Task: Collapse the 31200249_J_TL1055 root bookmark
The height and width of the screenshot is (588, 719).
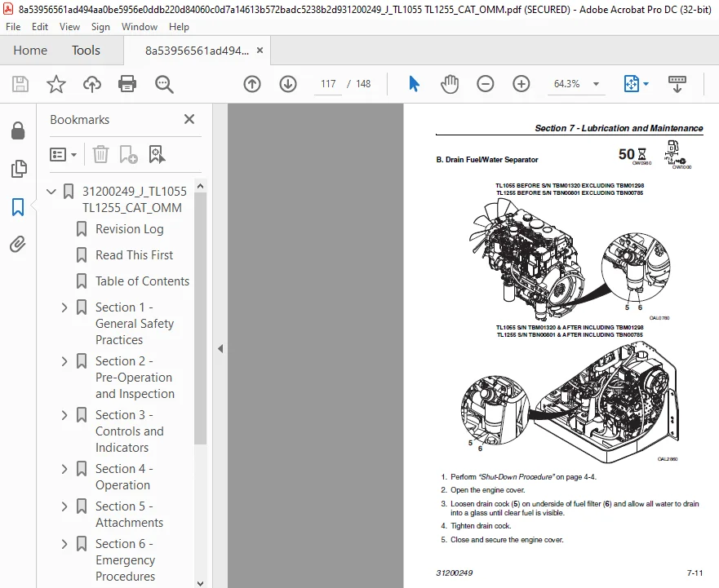Action: [51, 192]
